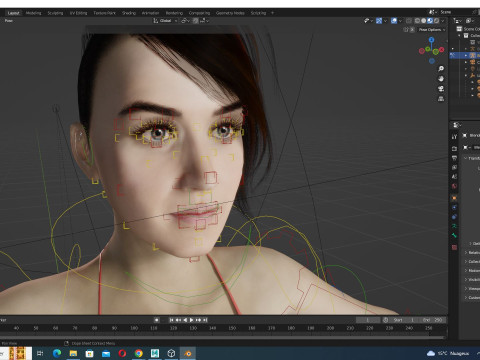Image resolution: width=480 pixels, height=360 pixels.
Task: Switch to the Blender taskbar icon
Action: (188, 353)
